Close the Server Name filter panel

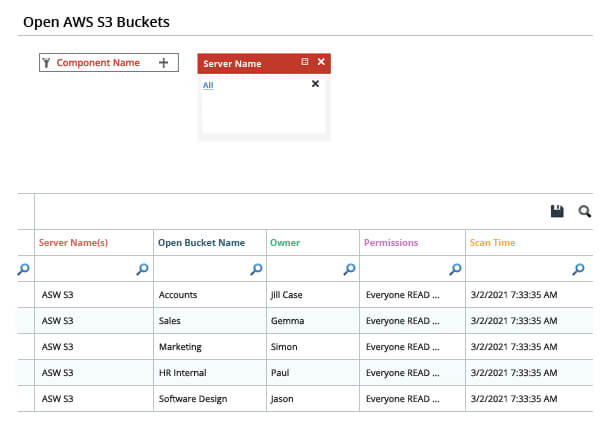coord(321,62)
